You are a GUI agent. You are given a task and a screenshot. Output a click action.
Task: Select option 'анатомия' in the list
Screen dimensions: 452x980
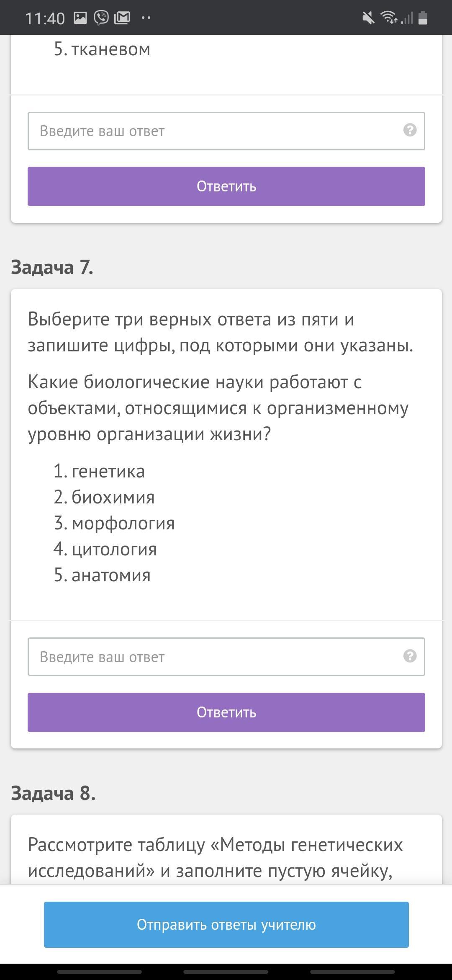tap(111, 575)
